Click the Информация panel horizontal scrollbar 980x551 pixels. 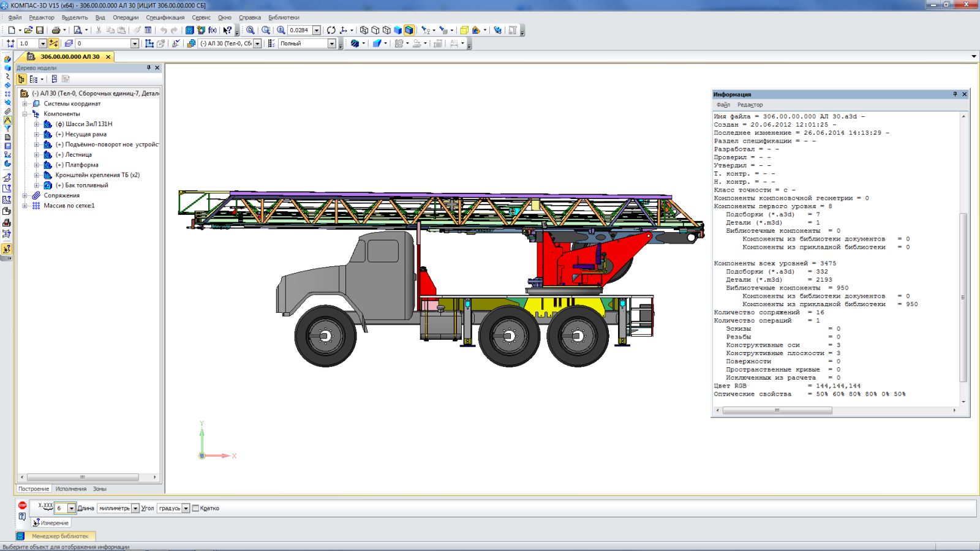[x=777, y=411]
